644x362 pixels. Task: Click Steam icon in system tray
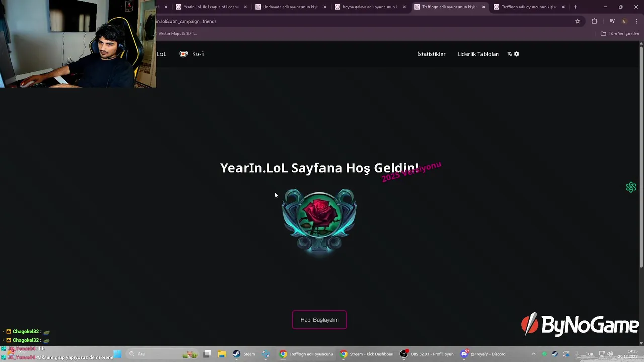555,354
